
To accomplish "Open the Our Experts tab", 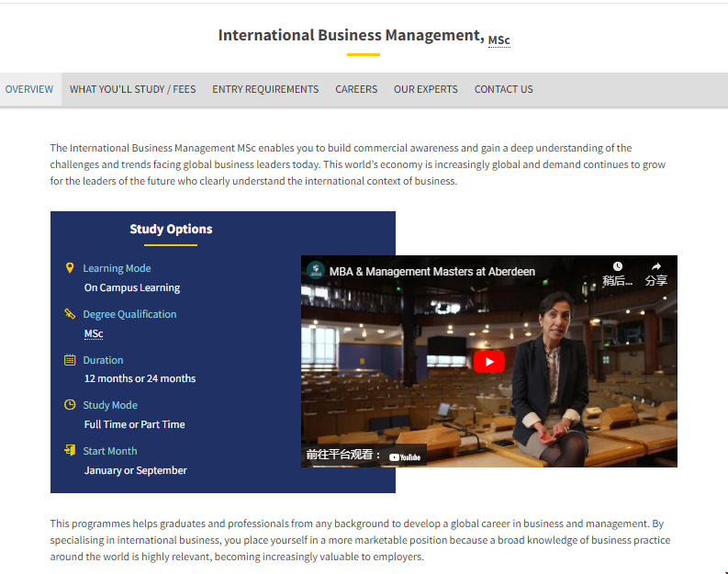I will click(x=425, y=89).
